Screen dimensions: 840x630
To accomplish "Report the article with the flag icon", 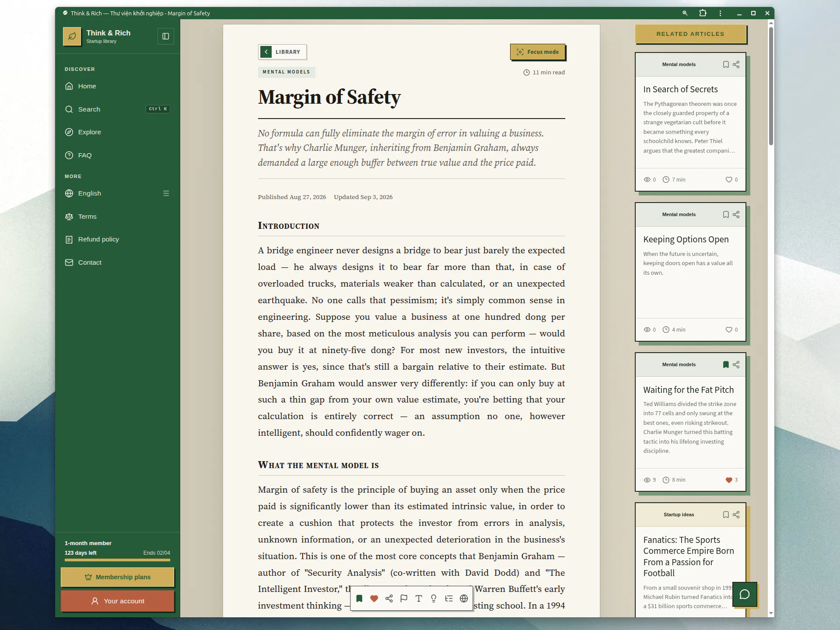I will click(x=404, y=598).
